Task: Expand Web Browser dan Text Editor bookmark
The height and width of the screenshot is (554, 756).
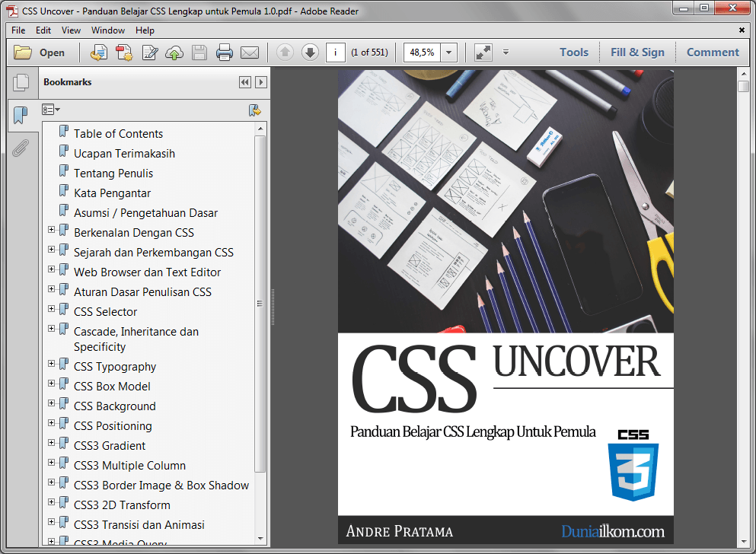Action: click(51, 269)
